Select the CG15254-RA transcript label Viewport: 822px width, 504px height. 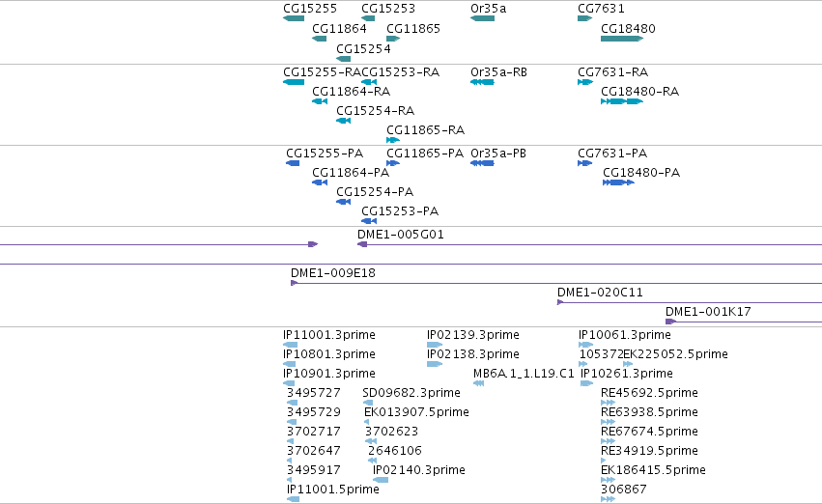tap(375, 110)
